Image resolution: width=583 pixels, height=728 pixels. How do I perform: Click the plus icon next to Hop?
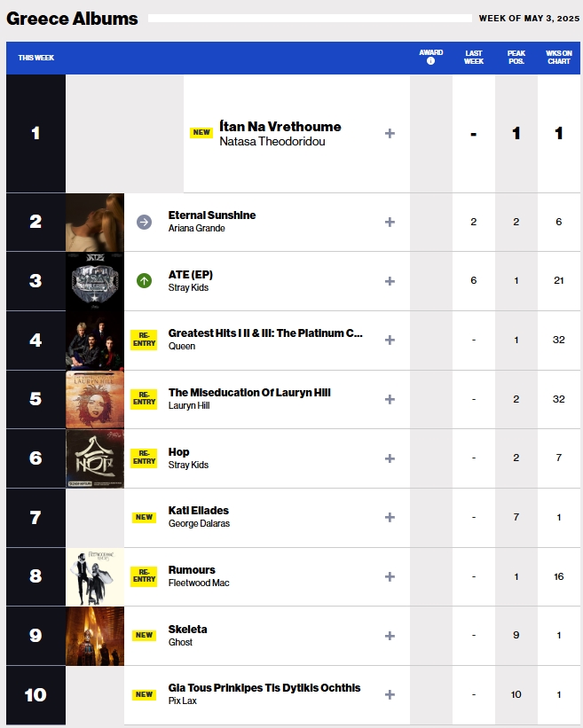coord(390,458)
